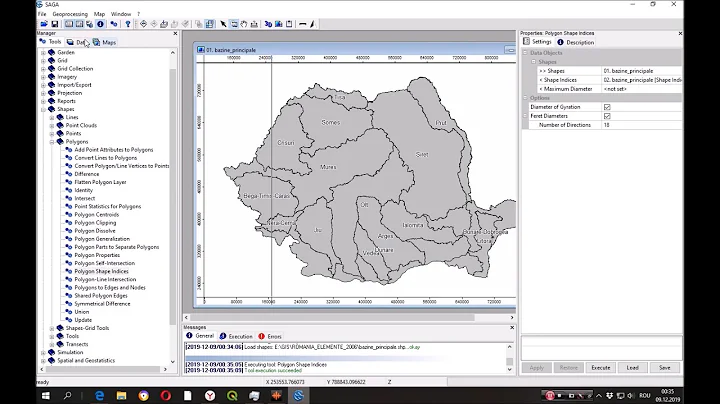Collapse the Data Objects properties group

525,53
